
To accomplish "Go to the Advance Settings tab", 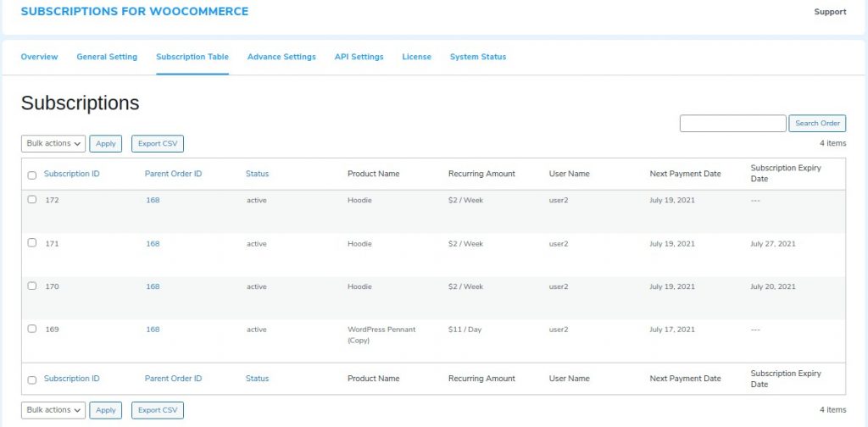I will tap(281, 57).
